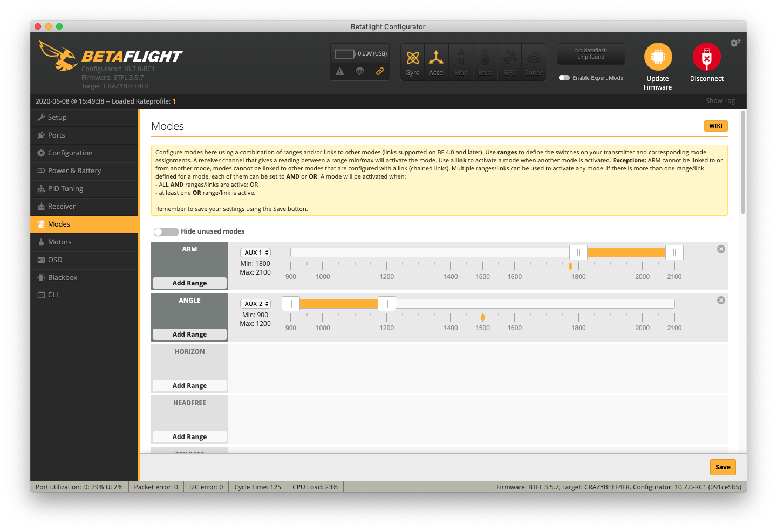
Task: Click the Save button
Action: coord(723,467)
